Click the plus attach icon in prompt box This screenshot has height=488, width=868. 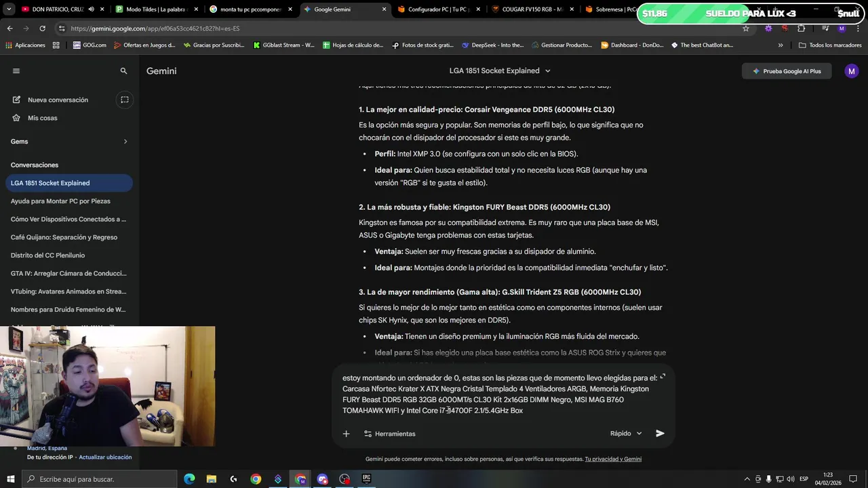pyautogui.click(x=346, y=433)
